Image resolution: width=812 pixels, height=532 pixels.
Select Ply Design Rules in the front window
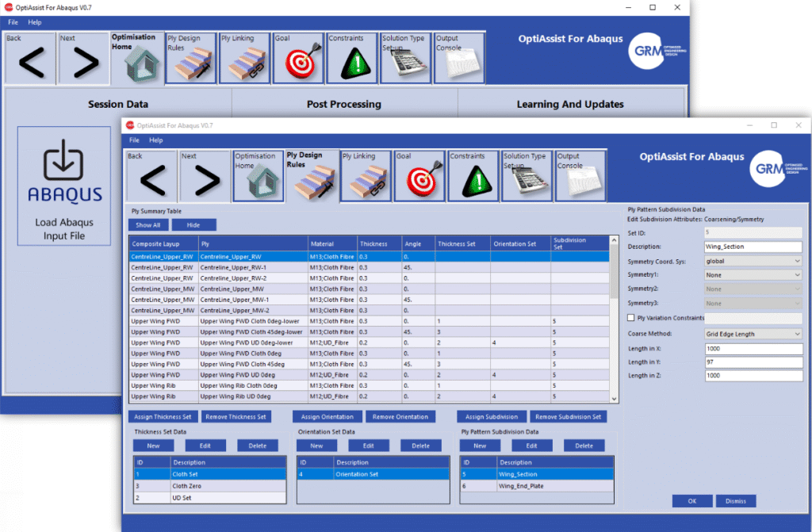(x=312, y=176)
